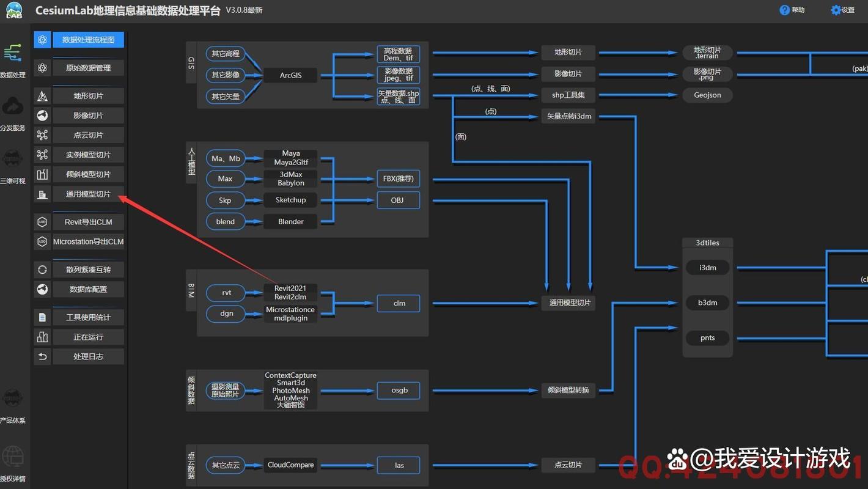Image resolution: width=868 pixels, height=489 pixels.
Task: Open the 数据处理 section in left rail
Action: (13, 59)
